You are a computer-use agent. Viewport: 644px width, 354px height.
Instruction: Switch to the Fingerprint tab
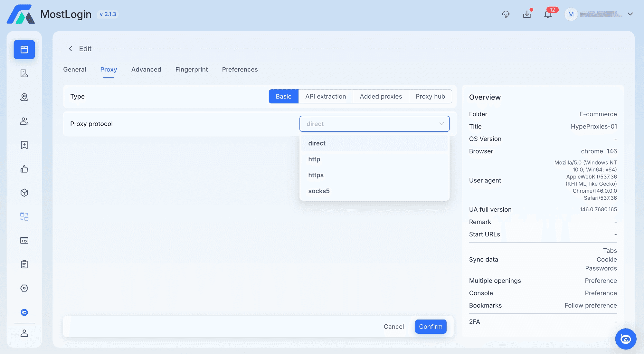pos(191,70)
